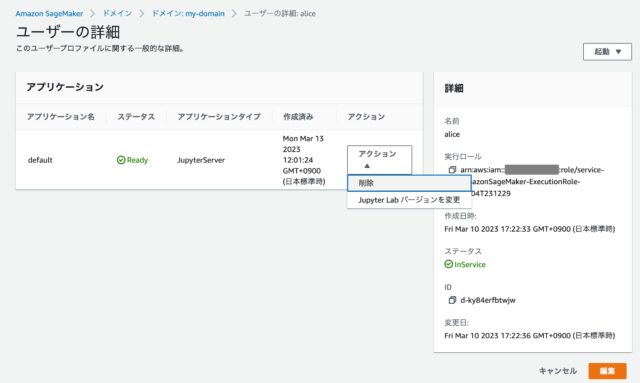This screenshot has height=383, width=640.
Task: Click the breadcrumb chevron after Amazon SageMaker
Action: [92, 13]
